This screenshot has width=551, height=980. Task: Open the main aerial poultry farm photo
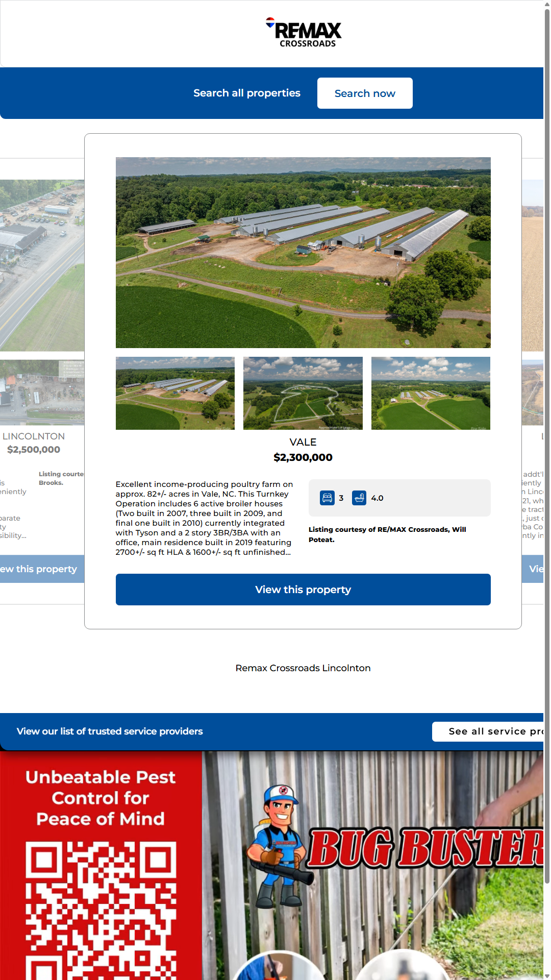[303, 253]
